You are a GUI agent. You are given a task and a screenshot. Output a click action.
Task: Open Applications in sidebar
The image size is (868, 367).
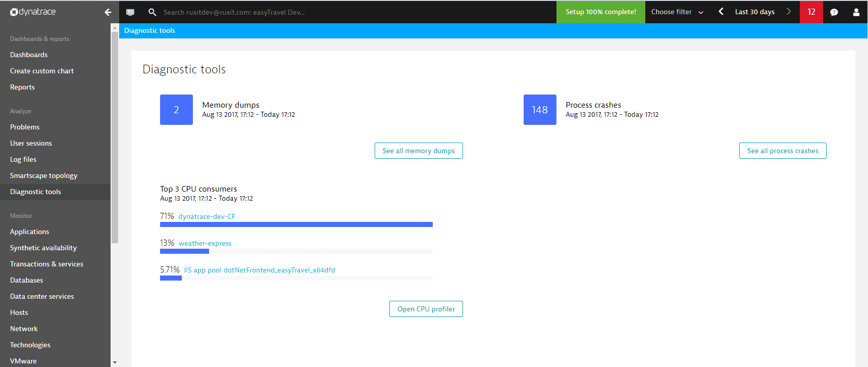[29, 232]
